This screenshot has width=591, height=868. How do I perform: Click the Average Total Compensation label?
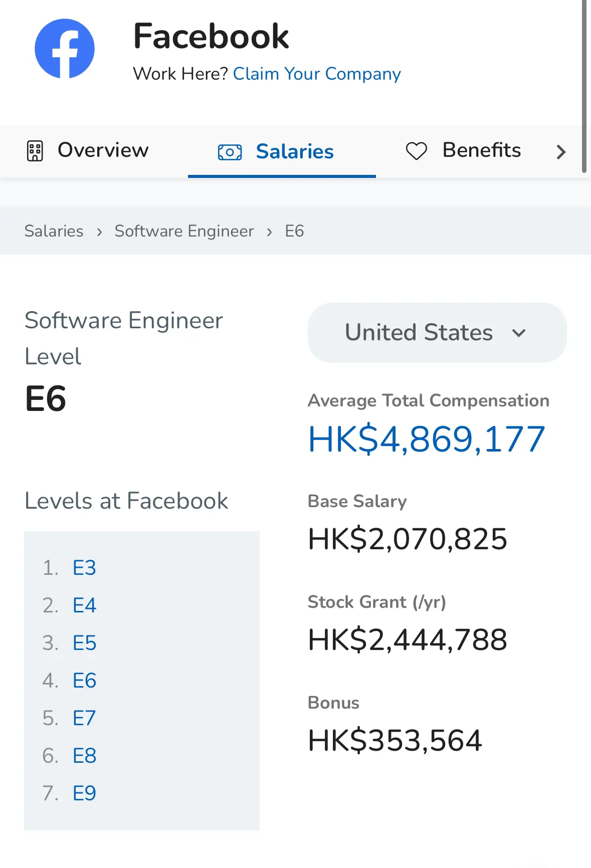(429, 400)
